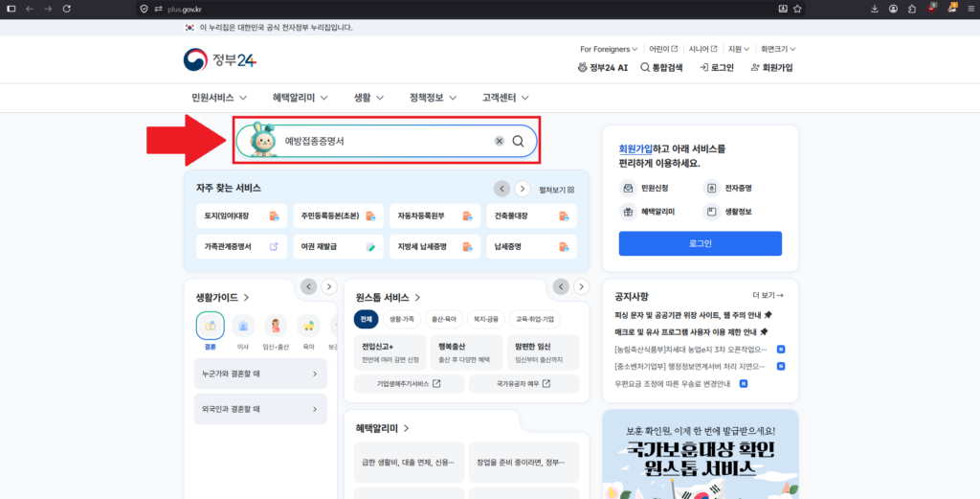Open 토지(임야)대장 service
Screen dimensions: 980x499
point(241,215)
